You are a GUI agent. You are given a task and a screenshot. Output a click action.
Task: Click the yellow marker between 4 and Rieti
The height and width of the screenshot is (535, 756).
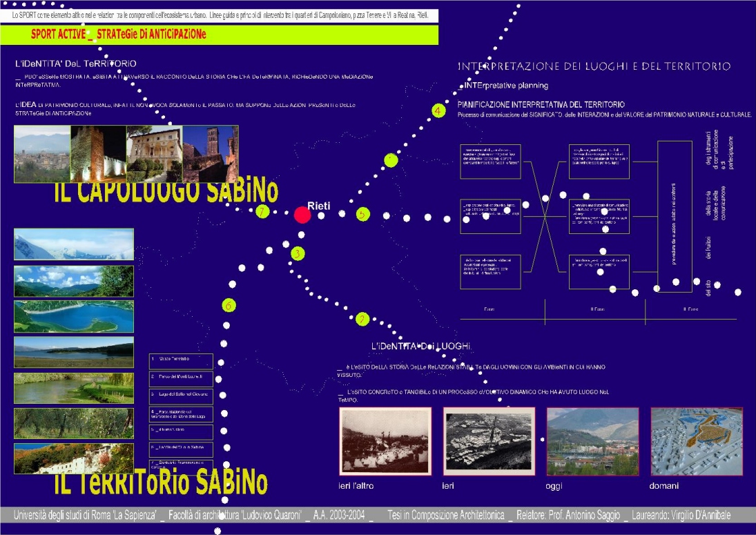pyautogui.click(x=391, y=160)
